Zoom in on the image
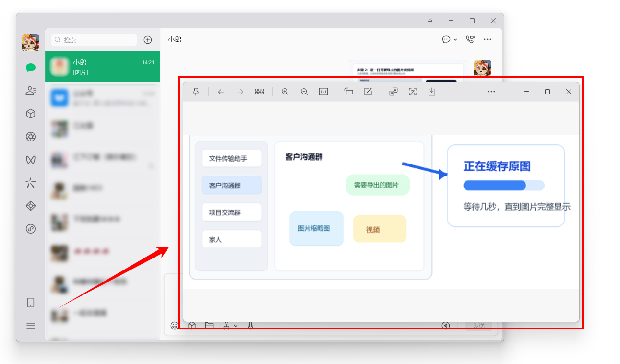Screen dimensions: 620x364 pos(285,92)
